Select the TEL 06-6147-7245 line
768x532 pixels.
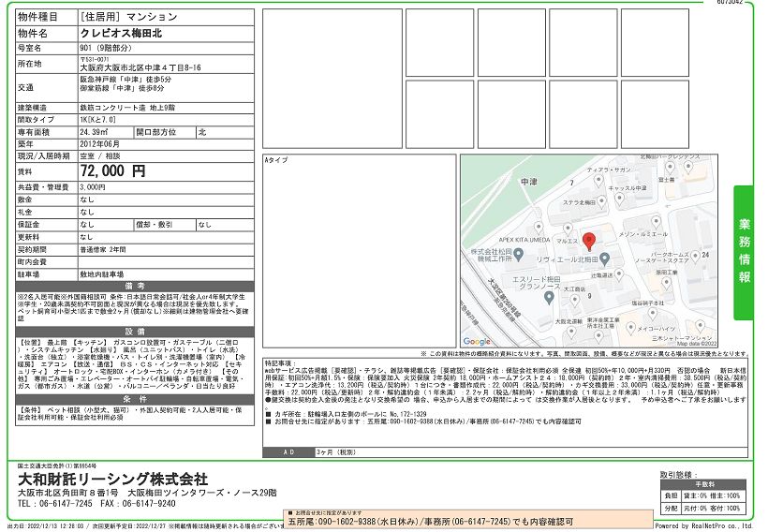(55, 504)
